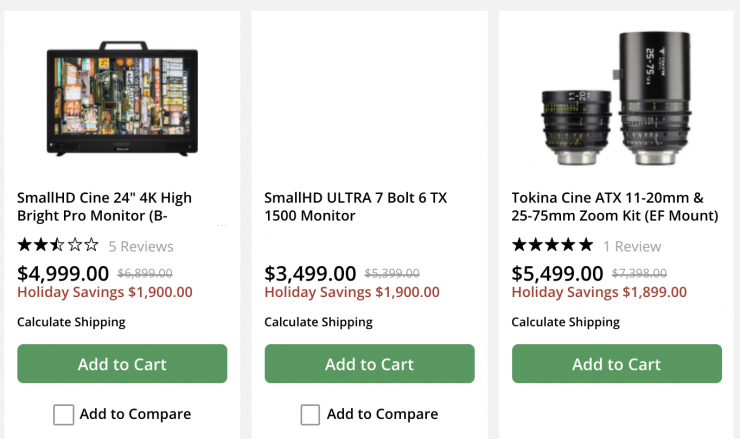The height and width of the screenshot is (439, 740).
Task: Open SmallHD Cine 24" 4K High Bright title
Action: (x=104, y=206)
